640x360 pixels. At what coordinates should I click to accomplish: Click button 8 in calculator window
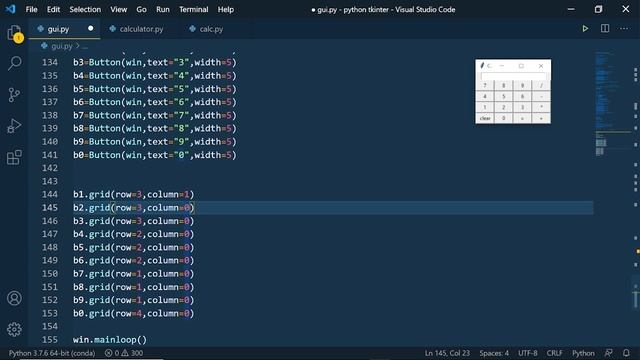point(504,85)
